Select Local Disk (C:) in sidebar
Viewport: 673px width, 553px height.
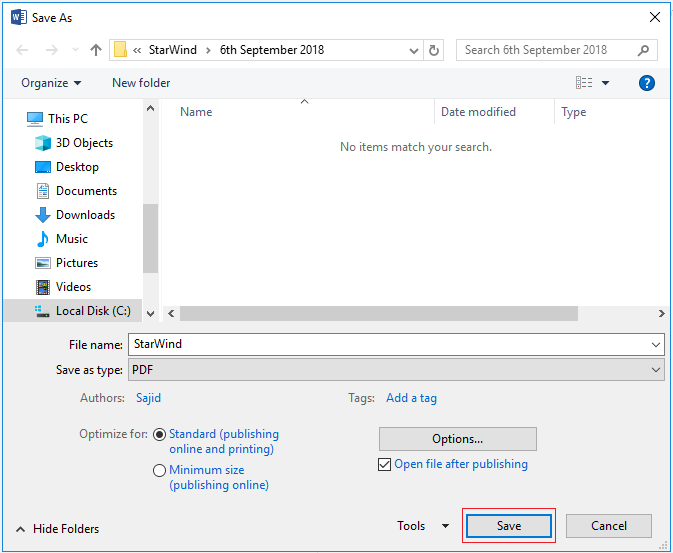tap(73, 311)
